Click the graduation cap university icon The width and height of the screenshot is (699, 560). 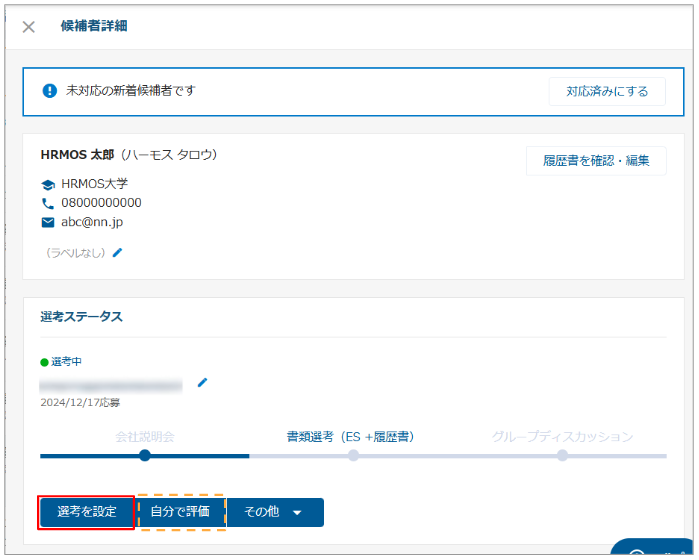[48, 185]
